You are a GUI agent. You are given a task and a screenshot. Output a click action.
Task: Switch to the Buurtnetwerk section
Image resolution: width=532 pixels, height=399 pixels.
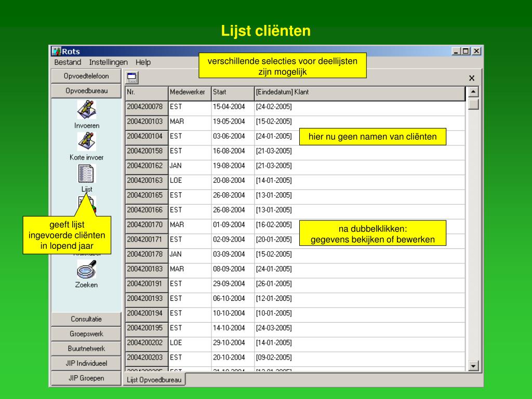click(x=86, y=349)
